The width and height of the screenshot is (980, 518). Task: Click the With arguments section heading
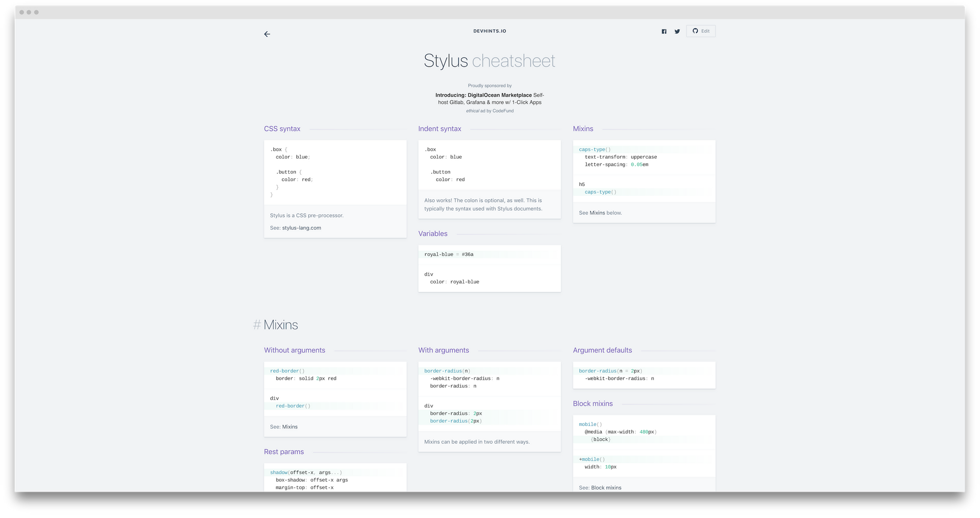click(x=443, y=350)
